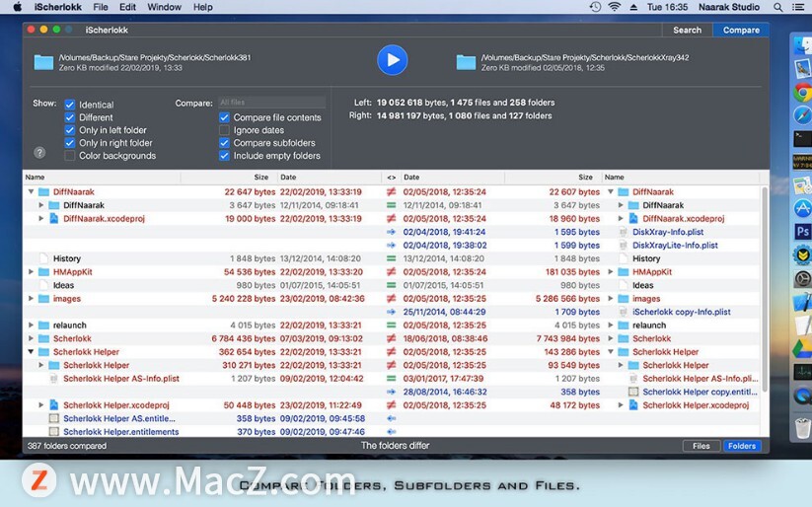Disable Compare file contents
This screenshot has width=812, height=507.
[x=224, y=117]
